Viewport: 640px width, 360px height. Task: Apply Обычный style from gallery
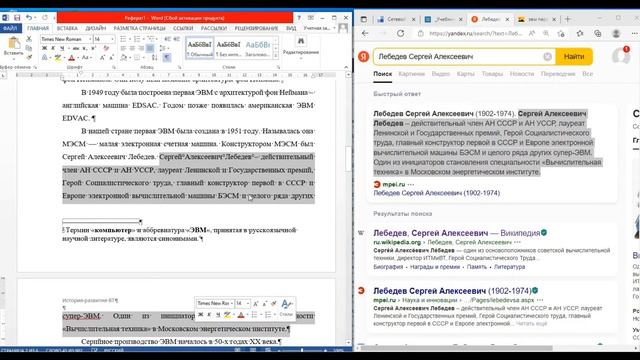200,48
